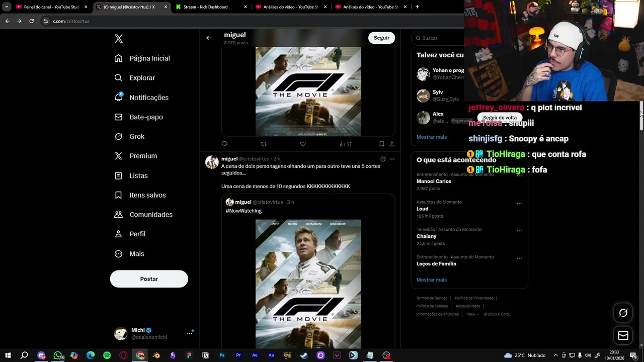Click the X logo in the sidebar
This screenshot has height=362, width=644.
[x=119, y=39]
